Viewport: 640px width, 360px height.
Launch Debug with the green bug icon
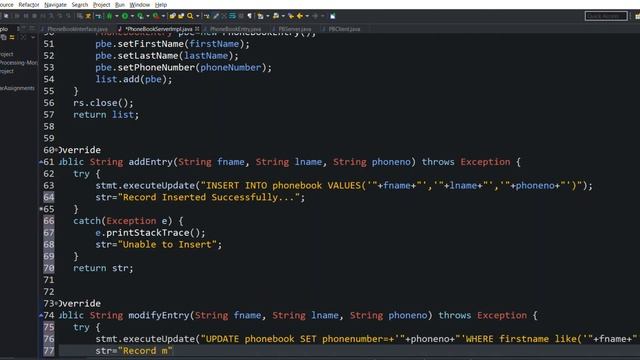coord(109,16)
